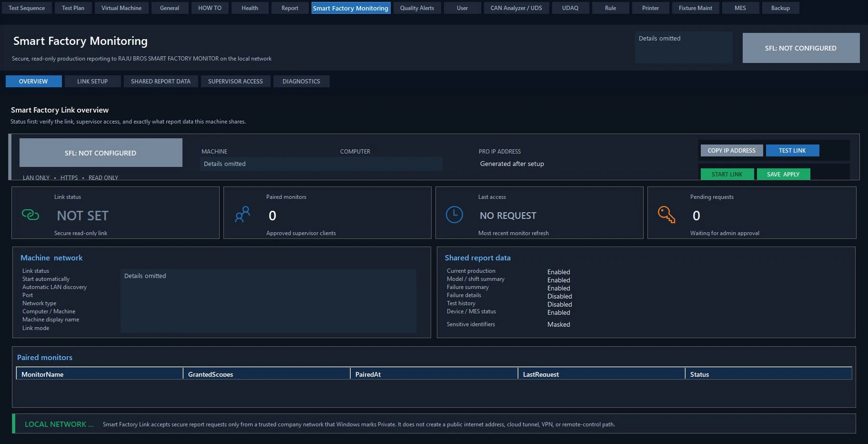
Task: Sort by the LastRequest column header
Action: coord(602,374)
